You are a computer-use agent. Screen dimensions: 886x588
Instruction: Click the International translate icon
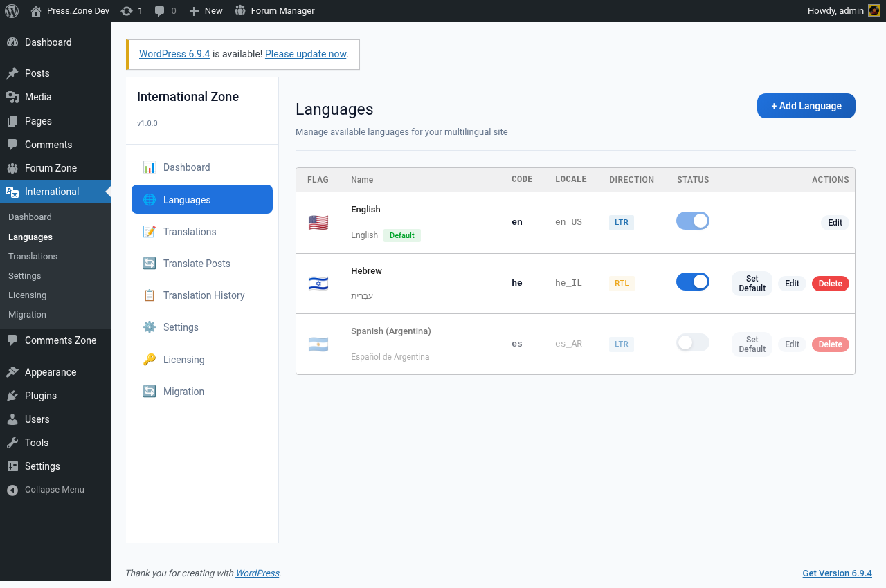12,192
